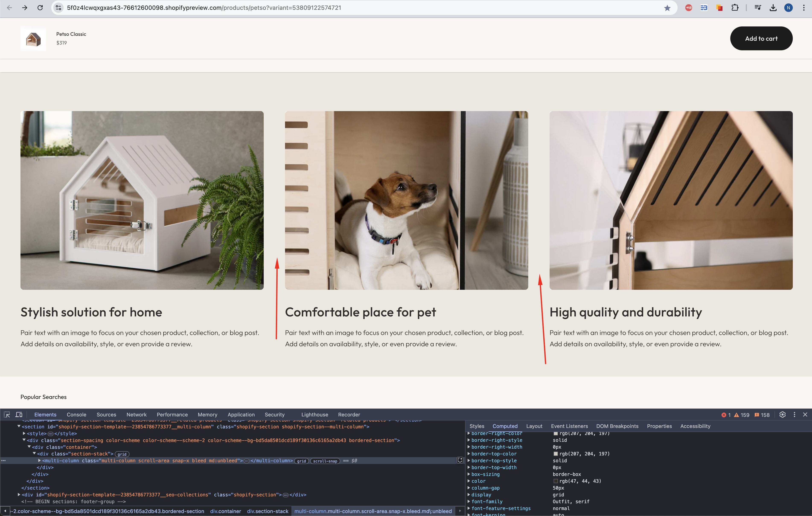Open the Styles pane tab
The image size is (812, 516).
476,426
